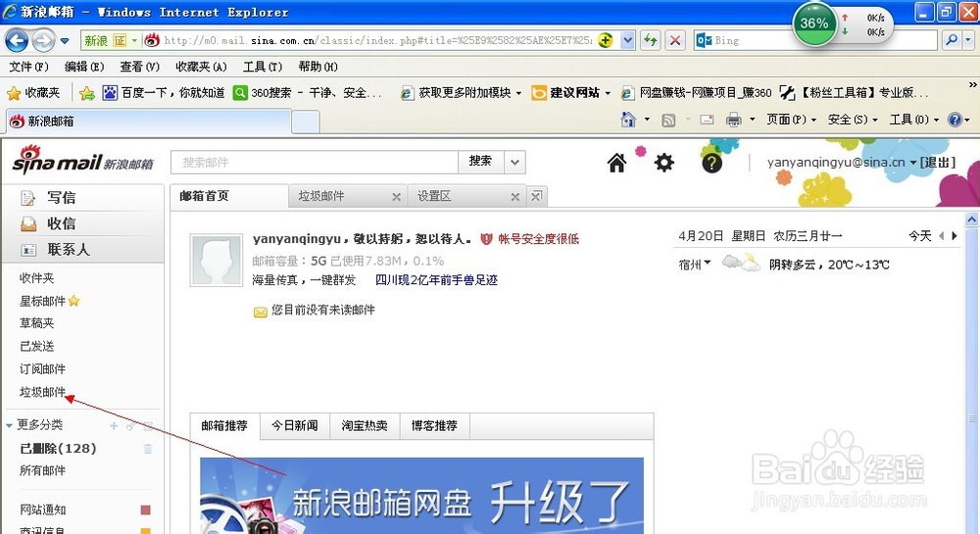
Task: Open the 垃圾邮件 folder in sidebar
Action: click(x=42, y=392)
